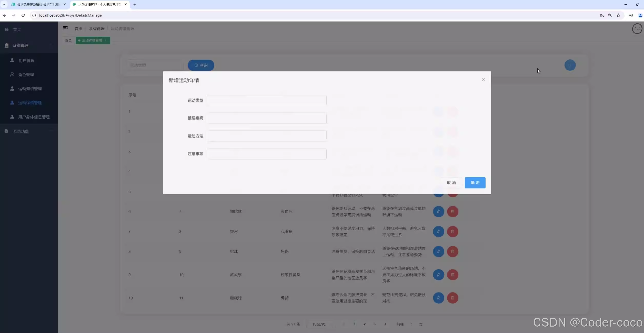Open 用户管理 in the sidebar
This screenshot has height=333, width=644.
coord(26,60)
